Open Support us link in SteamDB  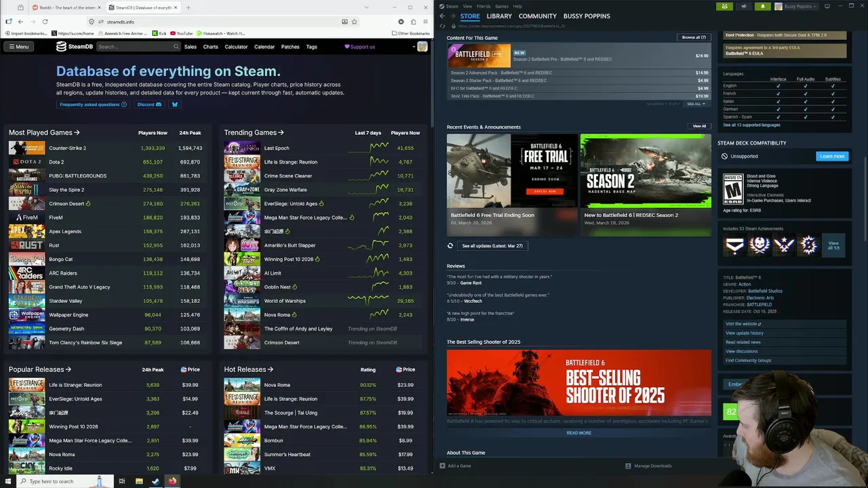coord(359,47)
